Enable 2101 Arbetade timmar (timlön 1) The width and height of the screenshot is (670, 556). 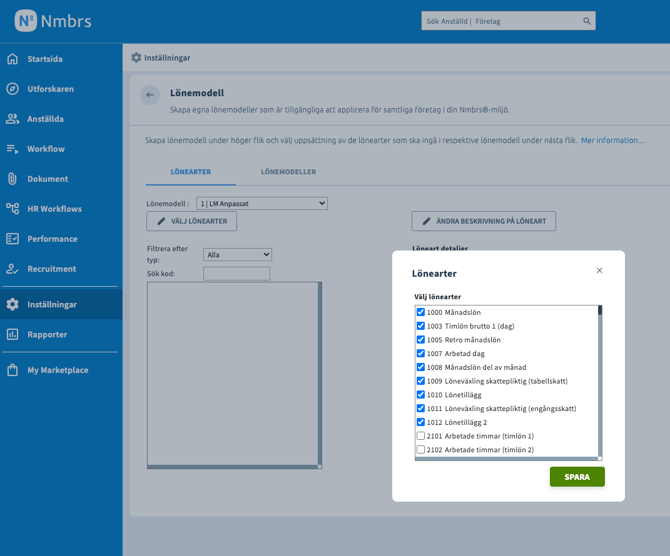(421, 436)
